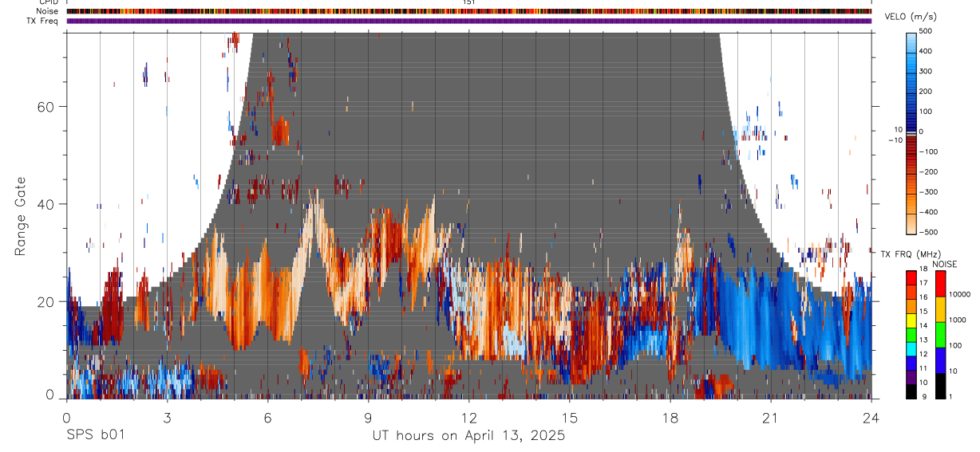The width and height of the screenshot is (980, 452).
Task: Click the 21 hour tick on UT axis
Action: coord(771,417)
